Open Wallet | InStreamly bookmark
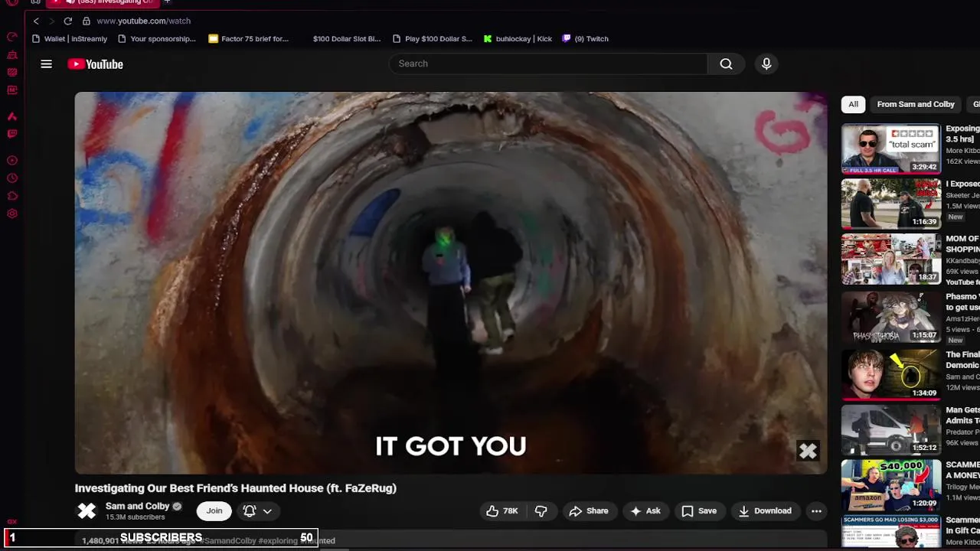Viewport: 980px width, 551px height. [x=70, y=39]
